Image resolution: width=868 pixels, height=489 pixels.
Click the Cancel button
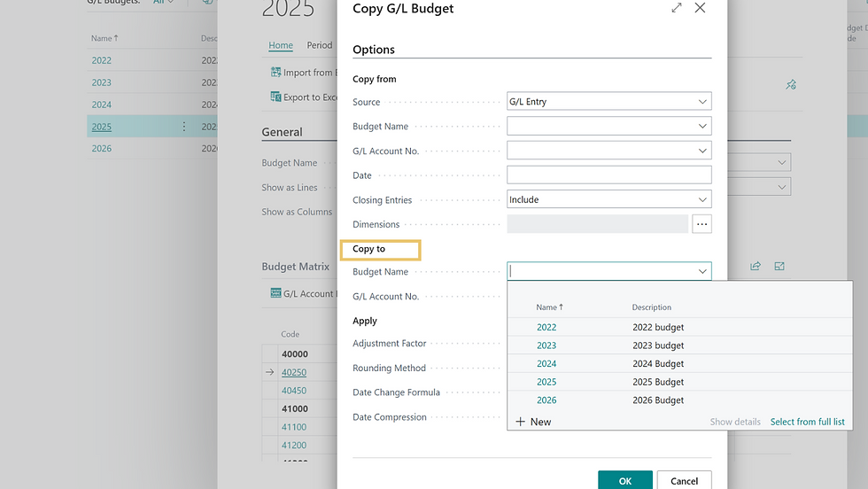click(684, 481)
